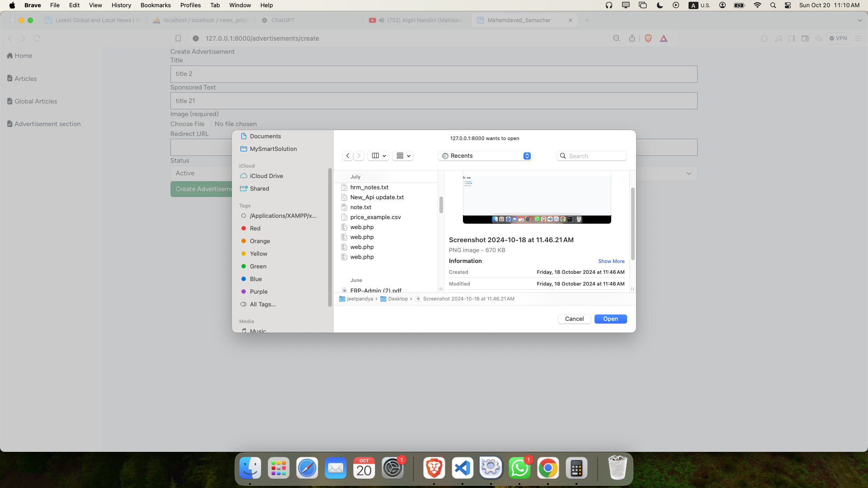
Task: Select the Blue tag in sidebar
Action: click(x=255, y=279)
